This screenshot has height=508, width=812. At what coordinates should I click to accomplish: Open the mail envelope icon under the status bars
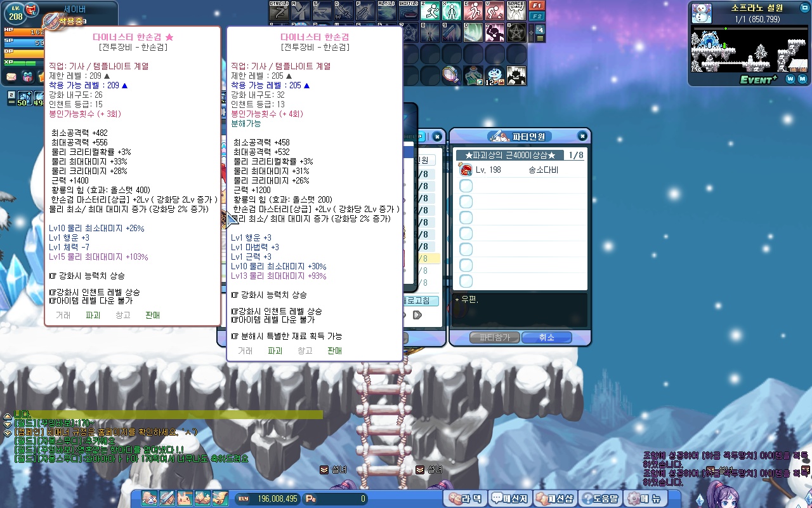coord(11,77)
